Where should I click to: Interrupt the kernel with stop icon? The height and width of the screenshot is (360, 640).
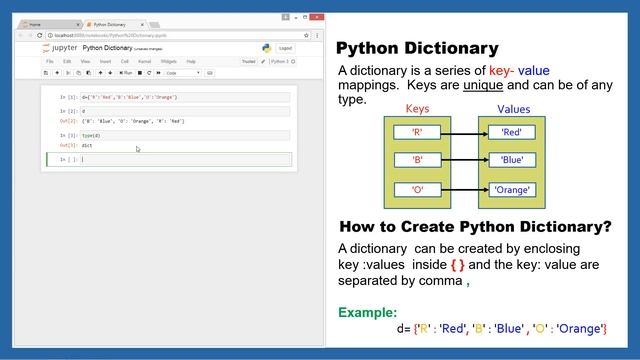[x=140, y=73]
